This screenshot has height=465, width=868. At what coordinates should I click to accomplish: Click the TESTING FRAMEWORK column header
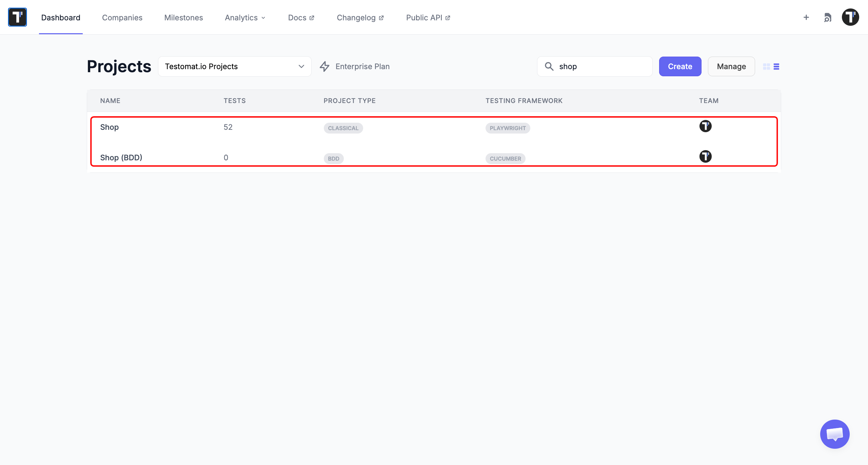pos(524,101)
